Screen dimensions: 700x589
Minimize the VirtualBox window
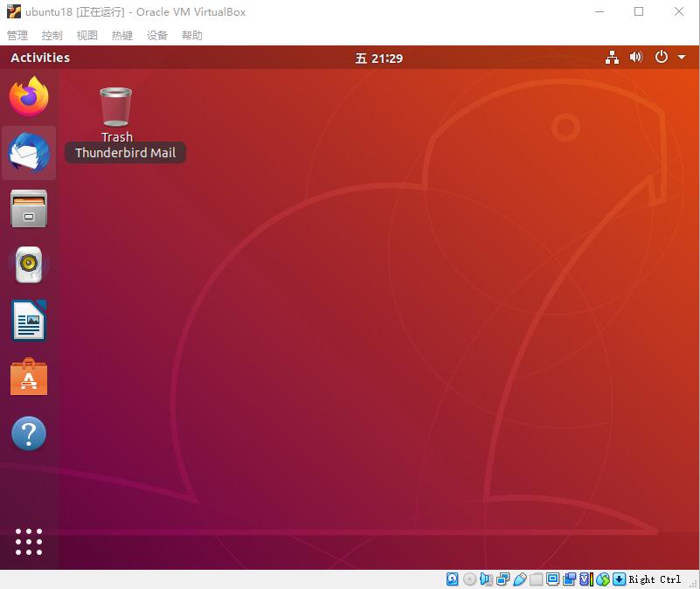tap(600, 11)
